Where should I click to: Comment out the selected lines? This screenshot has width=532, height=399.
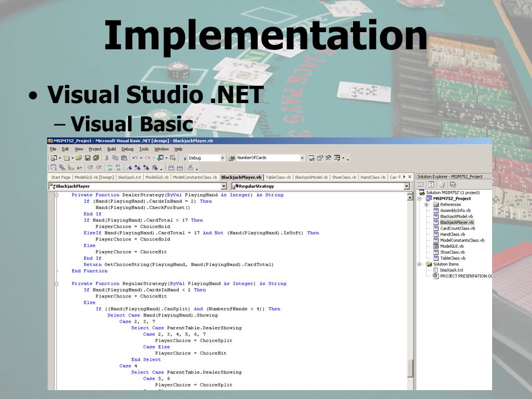110,167
